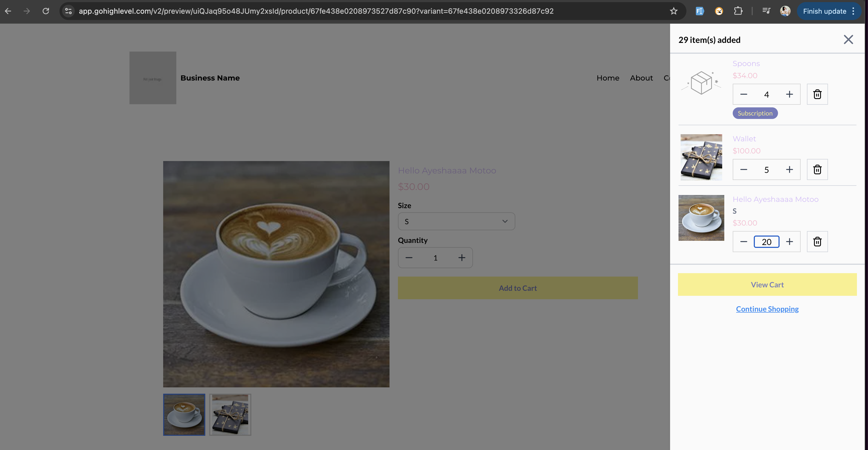The image size is (868, 450).
Task: Open the Size dropdown
Action: [456, 221]
